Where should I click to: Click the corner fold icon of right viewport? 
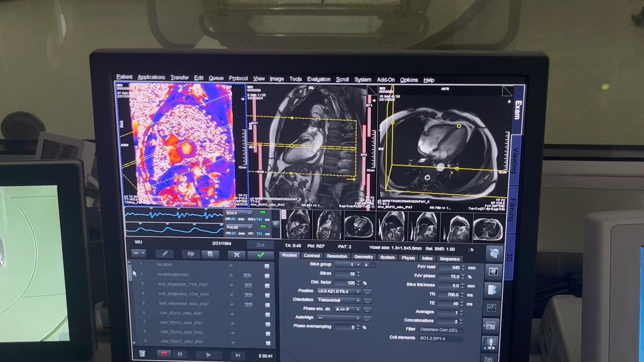click(507, 92)
